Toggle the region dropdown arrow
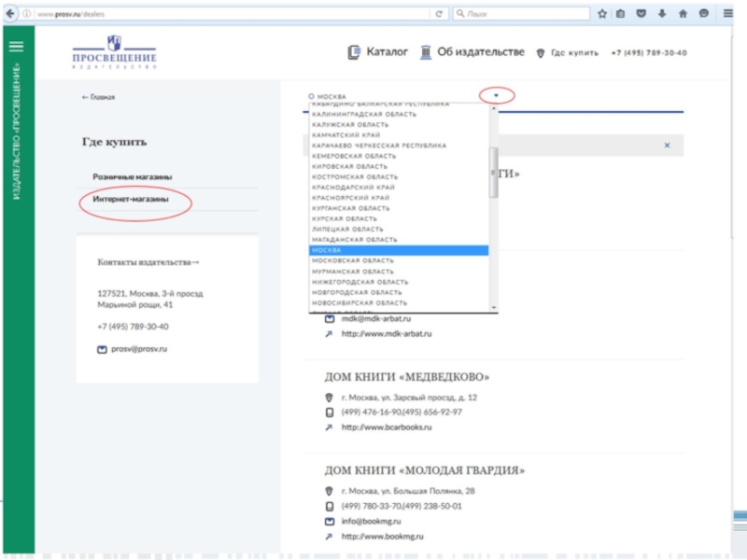 [496, 96]
